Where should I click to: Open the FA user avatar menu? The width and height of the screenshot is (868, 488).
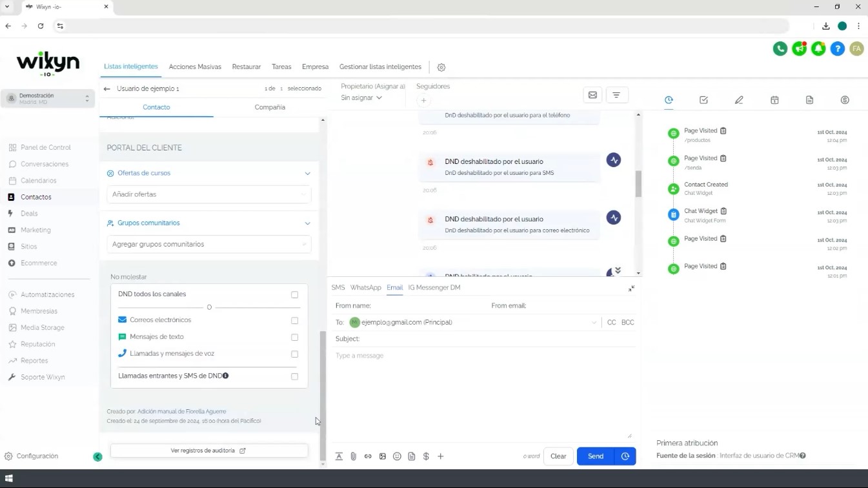tap(856, 48)
